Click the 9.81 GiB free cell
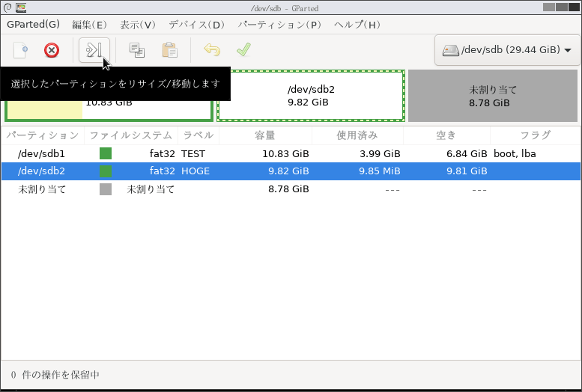 467,171
